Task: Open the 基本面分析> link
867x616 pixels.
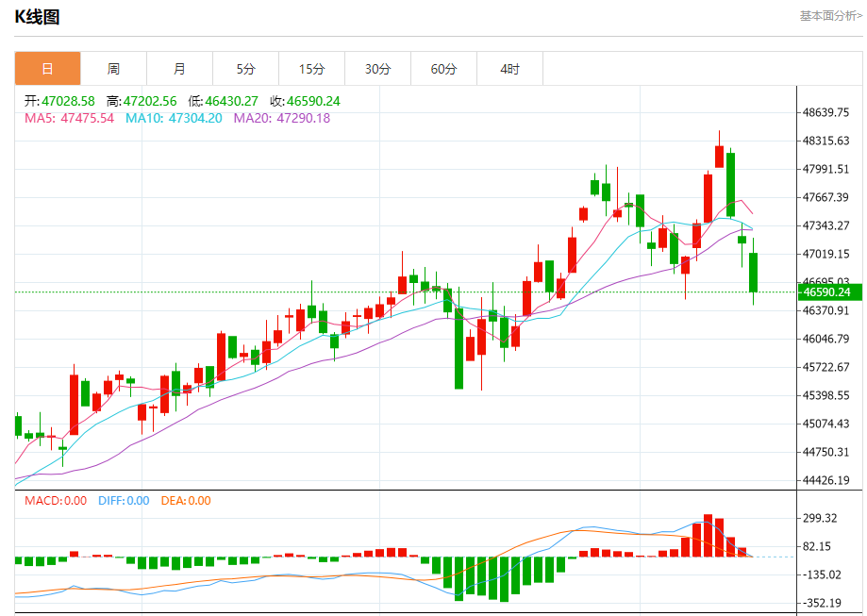Action: (x=830, y=16)
